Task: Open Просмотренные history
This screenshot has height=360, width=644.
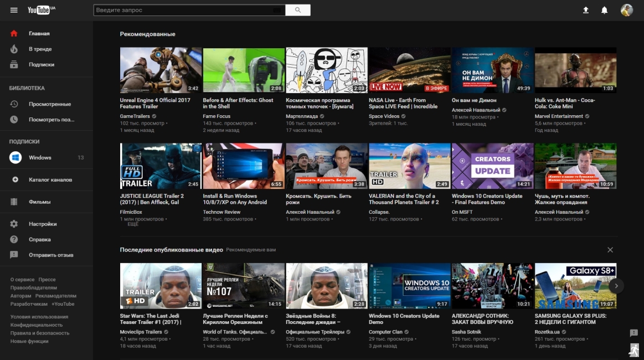Action: coord(50,104)
